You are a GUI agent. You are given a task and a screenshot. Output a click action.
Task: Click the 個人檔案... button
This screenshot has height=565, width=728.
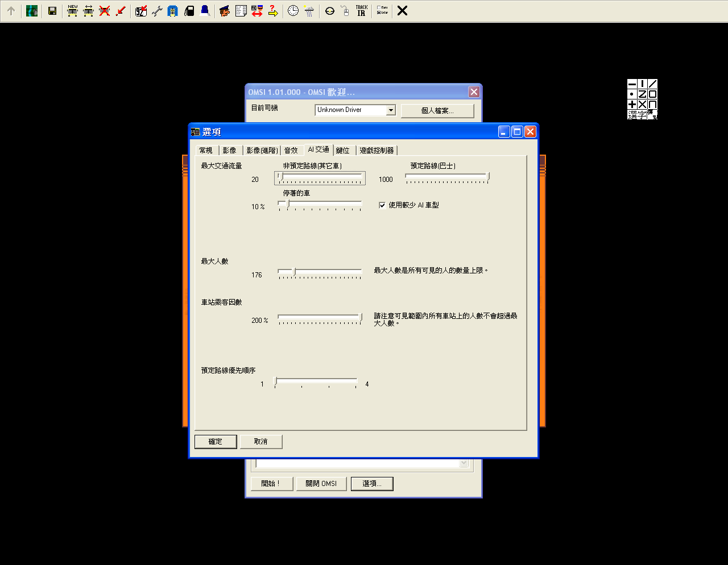point(437,111)
